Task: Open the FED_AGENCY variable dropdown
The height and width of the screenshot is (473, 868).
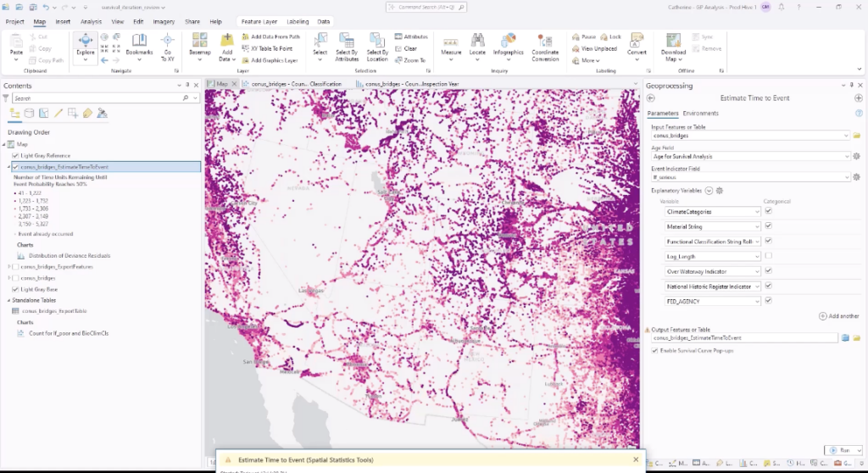Action: click(x=757, y=301)
